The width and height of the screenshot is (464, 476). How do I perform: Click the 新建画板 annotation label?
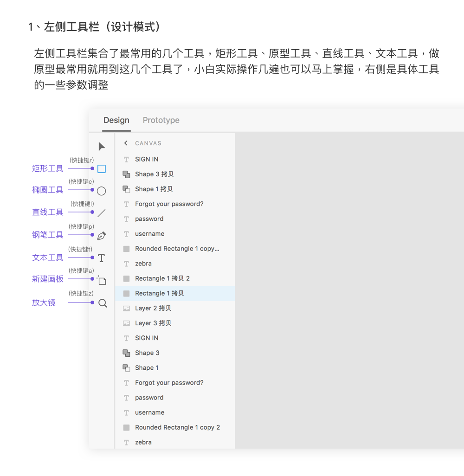tap(48, 279)
